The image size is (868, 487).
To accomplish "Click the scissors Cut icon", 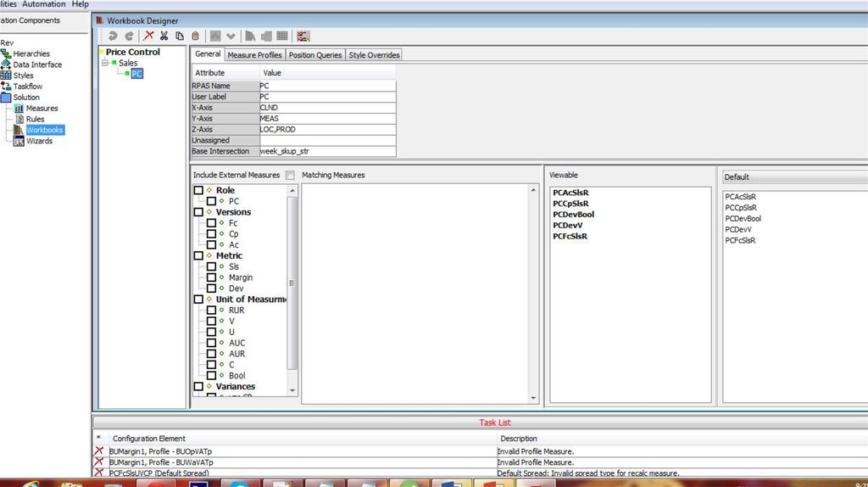I will point(164,36).
